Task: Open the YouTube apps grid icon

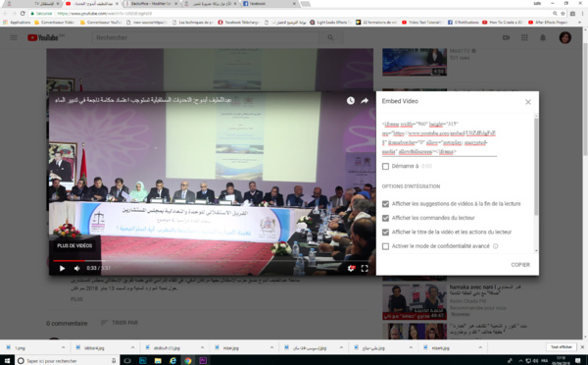Action: [524, 37]
